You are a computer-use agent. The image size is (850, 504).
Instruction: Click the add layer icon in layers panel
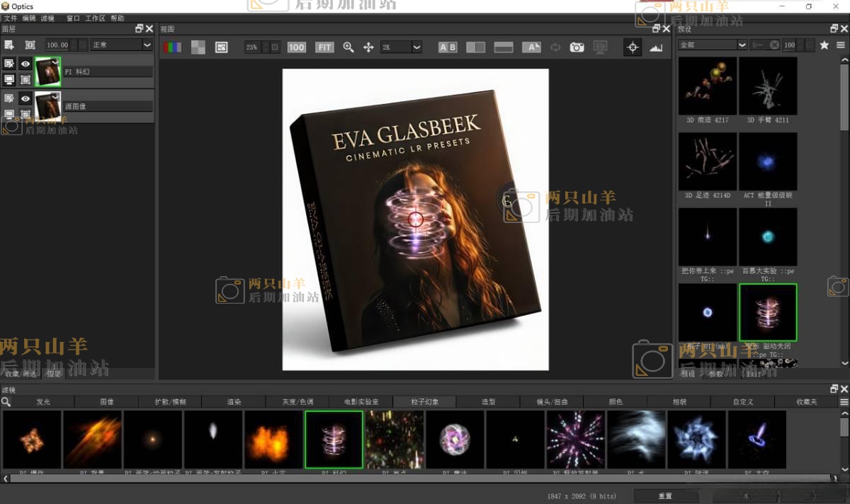[10, 45]
